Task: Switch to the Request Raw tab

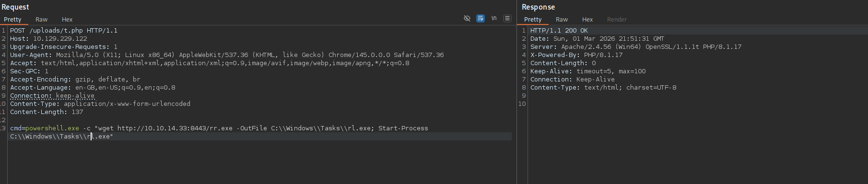Action: (x=42, y=19)
